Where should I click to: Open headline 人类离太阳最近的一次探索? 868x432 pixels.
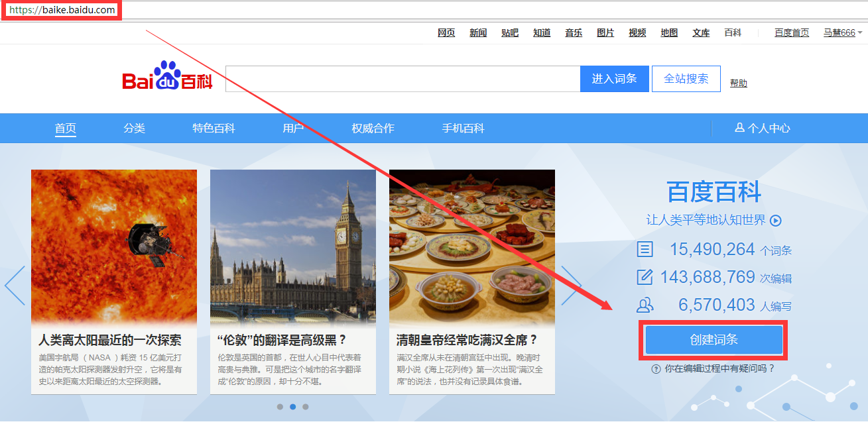point(109,341)
